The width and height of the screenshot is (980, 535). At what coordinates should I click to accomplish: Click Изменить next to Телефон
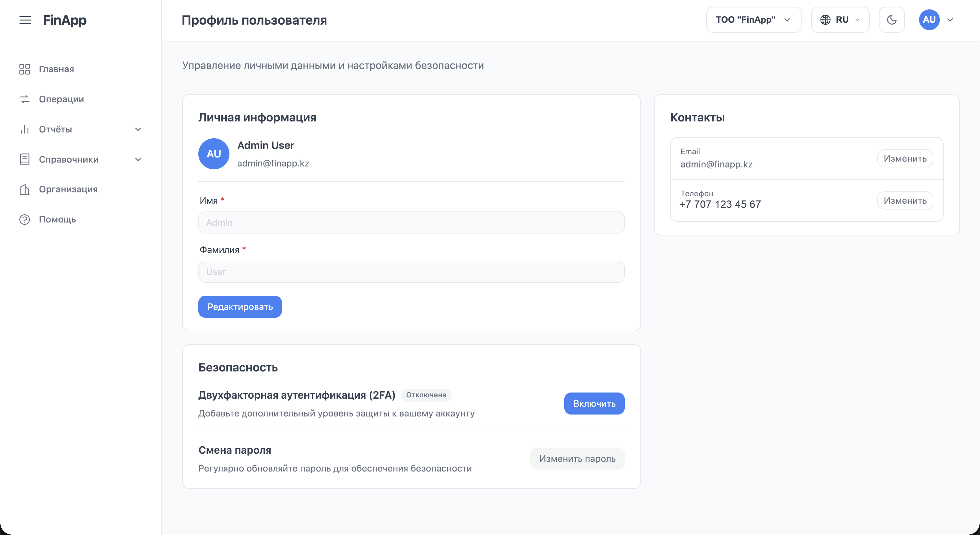(x=905, y=200)
